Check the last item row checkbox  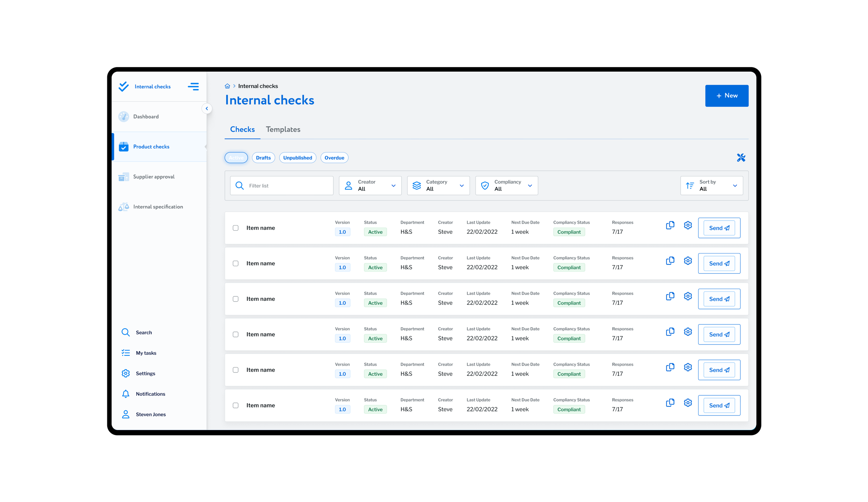235,405
